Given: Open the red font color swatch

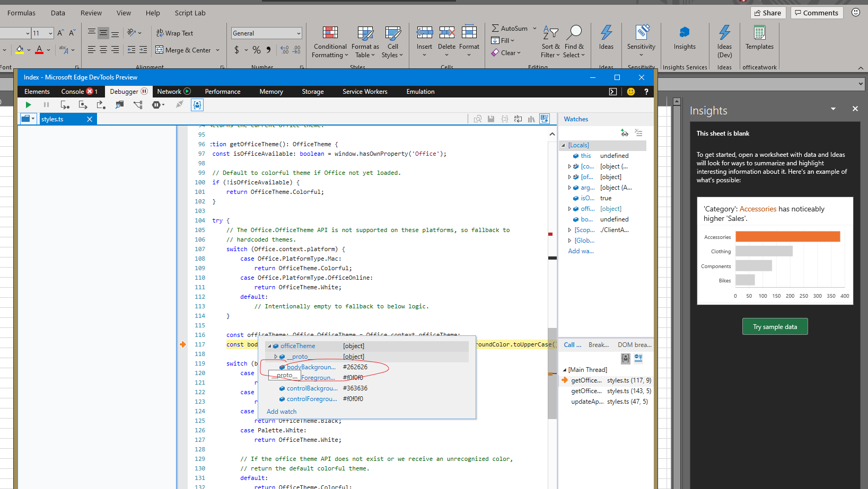Looking at the screenshot, I should [x=40, y=50].
